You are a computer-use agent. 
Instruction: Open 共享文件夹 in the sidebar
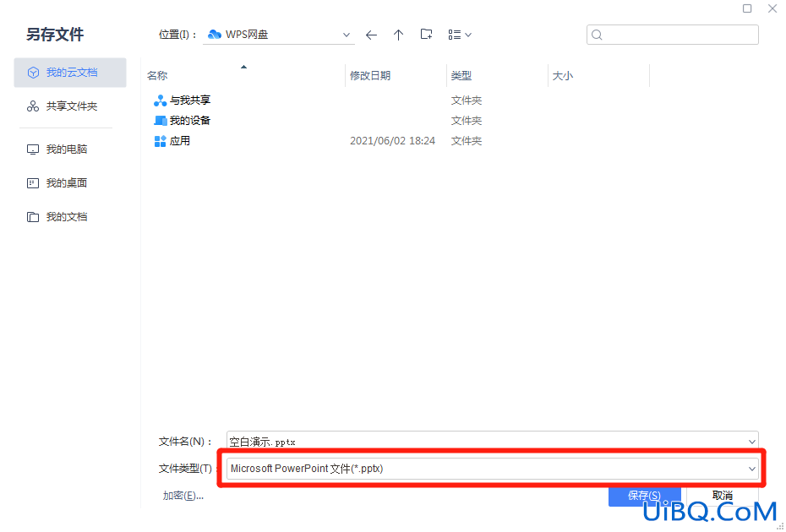70,106
